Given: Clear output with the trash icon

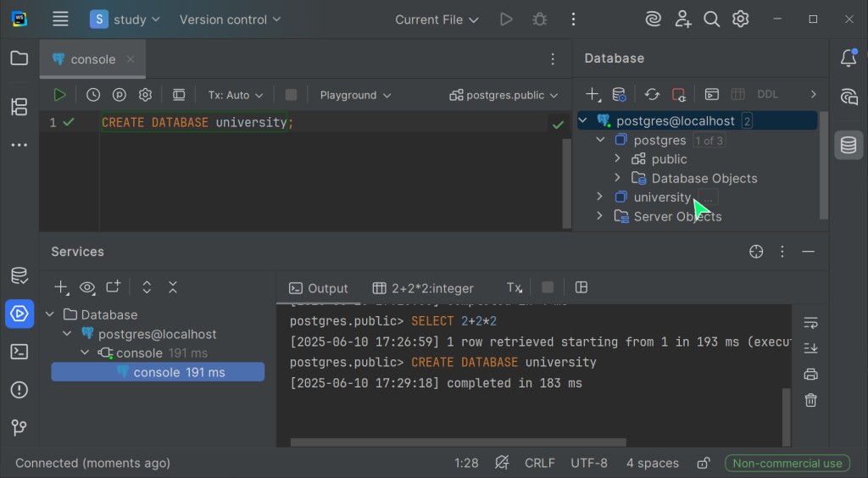Looking at the screenshot, I should point(810,400).
